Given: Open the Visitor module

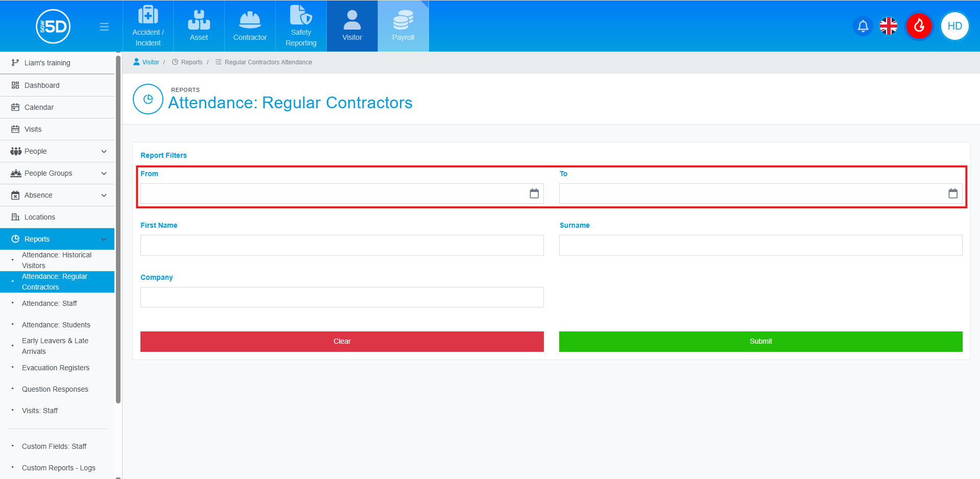Looking at the screenshot, I should point(352,26).
